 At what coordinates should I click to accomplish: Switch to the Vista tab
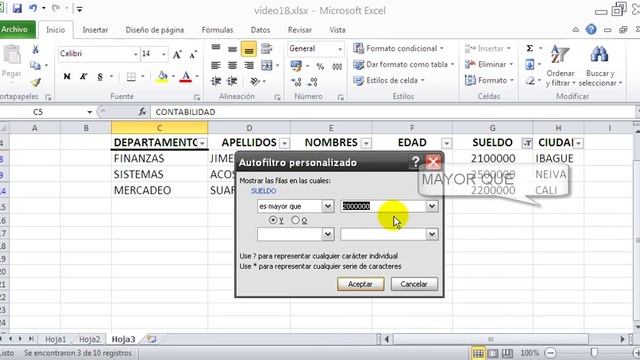coord(337,30)
